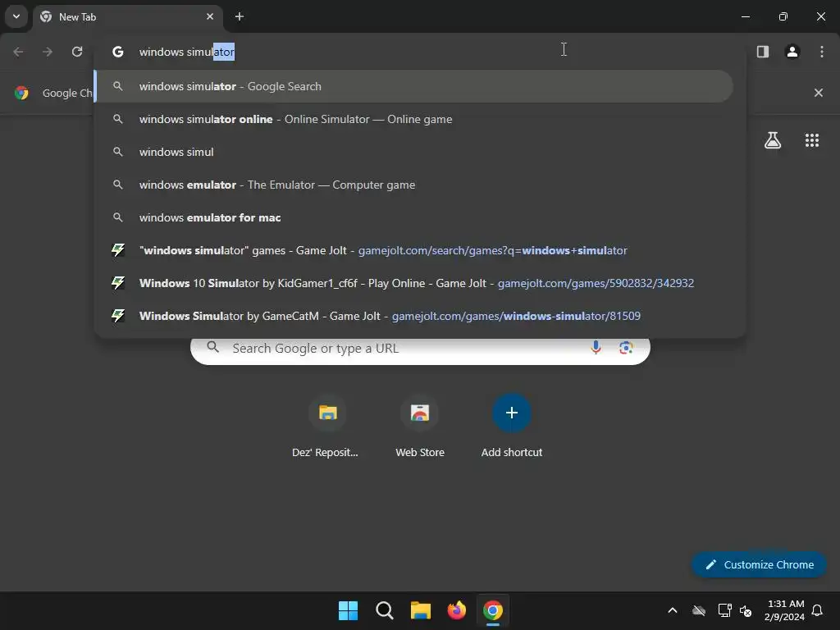Reload the page
This screenshot has height=630, width=840.
tap(77, 52)
